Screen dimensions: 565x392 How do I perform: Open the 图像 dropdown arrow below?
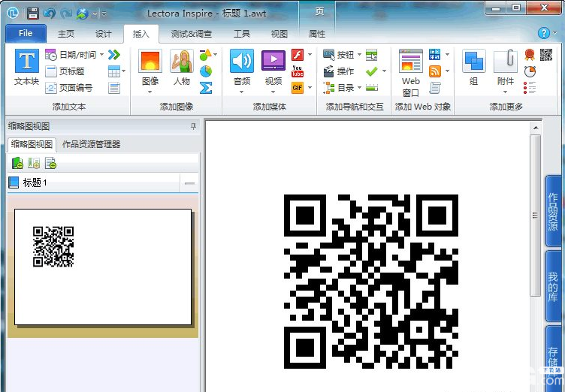pyautogui.click(x=150, y=92)
